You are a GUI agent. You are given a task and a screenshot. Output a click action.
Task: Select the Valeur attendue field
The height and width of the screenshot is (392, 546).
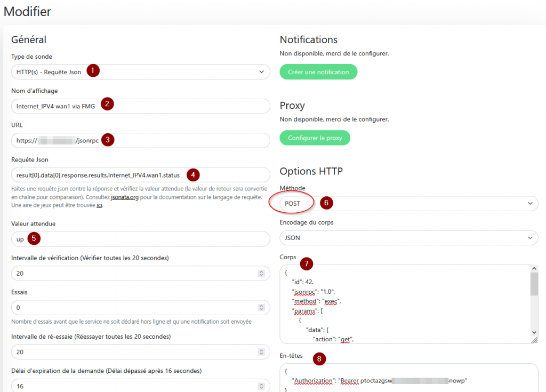click(140, 239)
